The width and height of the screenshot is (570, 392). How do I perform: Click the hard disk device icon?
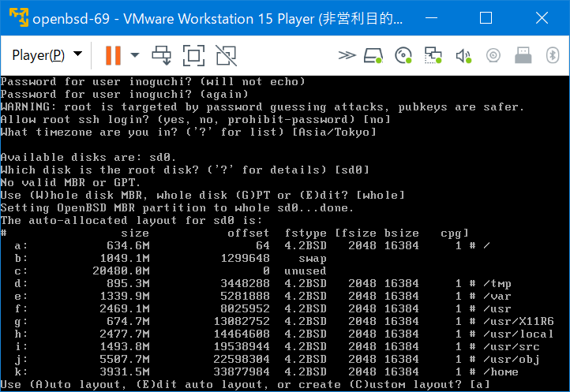tap(373, 55)
